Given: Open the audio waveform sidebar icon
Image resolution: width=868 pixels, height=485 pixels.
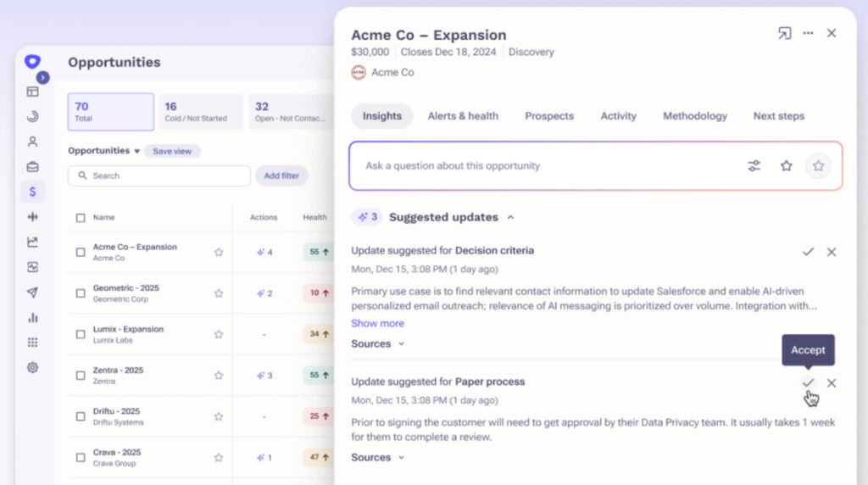Looking at the screenshot, I should [x=33, y=216].
